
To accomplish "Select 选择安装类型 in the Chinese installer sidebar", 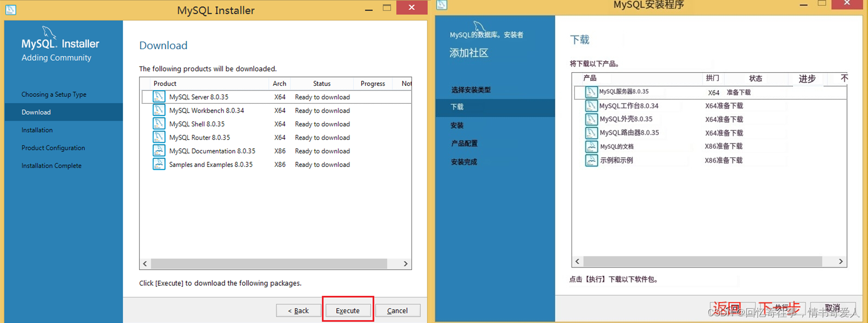I will tap(471, 90).
